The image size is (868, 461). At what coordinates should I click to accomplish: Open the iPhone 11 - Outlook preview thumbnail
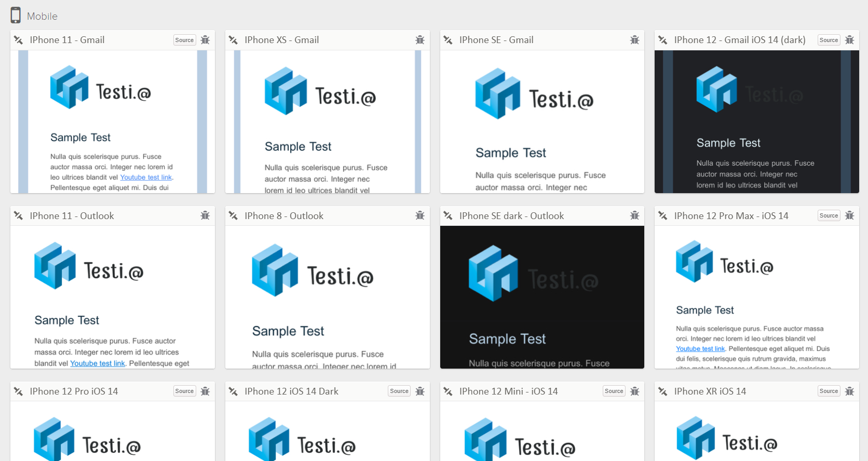[113, 297]
